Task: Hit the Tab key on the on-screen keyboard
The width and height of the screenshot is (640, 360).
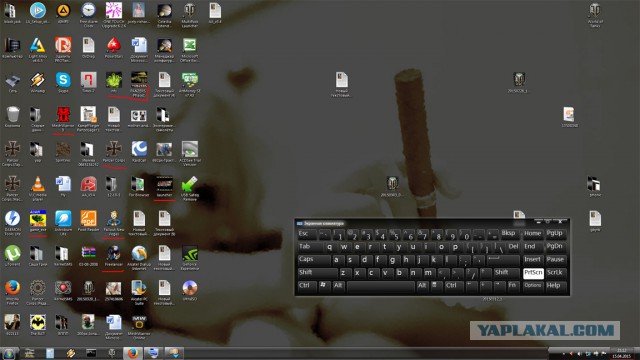Action: click(x=310, y=247)
